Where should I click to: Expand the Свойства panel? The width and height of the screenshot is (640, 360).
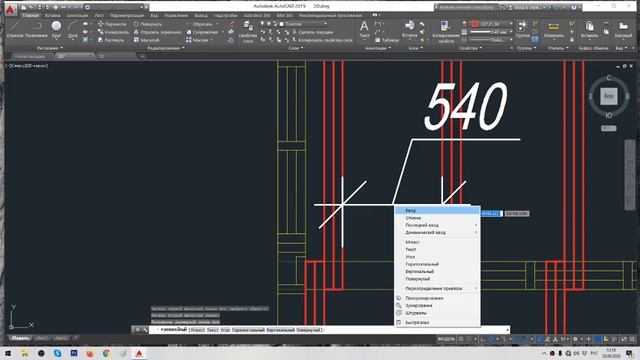470,48
